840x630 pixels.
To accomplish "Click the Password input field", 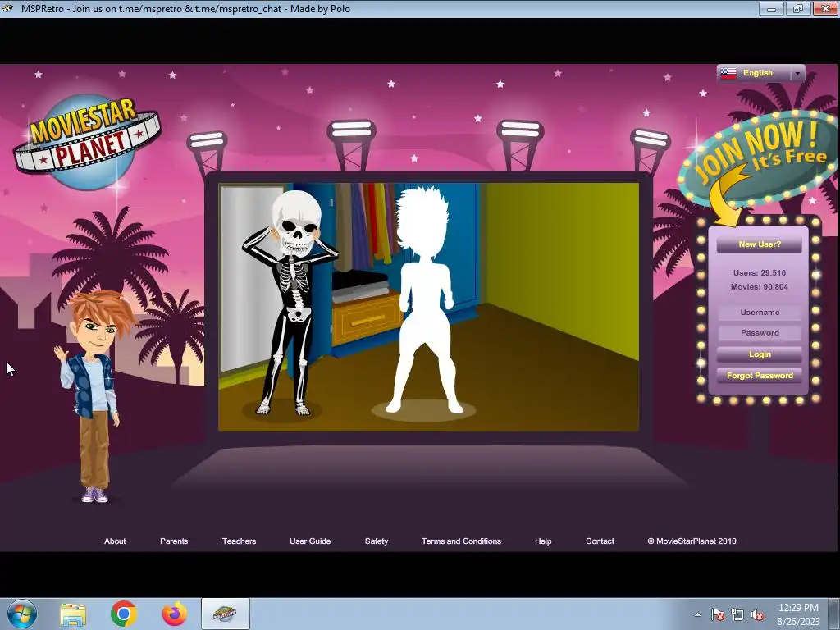I will click(x=760, y=333).
